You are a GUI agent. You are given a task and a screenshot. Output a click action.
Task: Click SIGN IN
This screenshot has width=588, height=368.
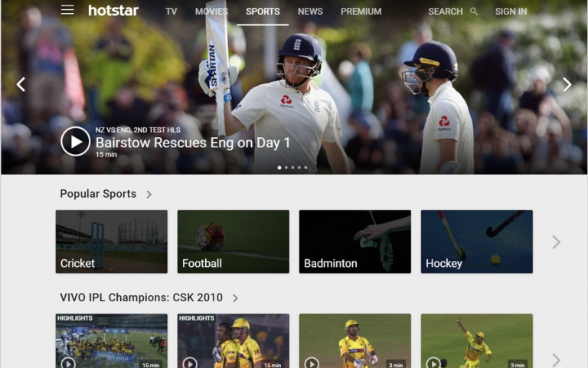[511, 11]
